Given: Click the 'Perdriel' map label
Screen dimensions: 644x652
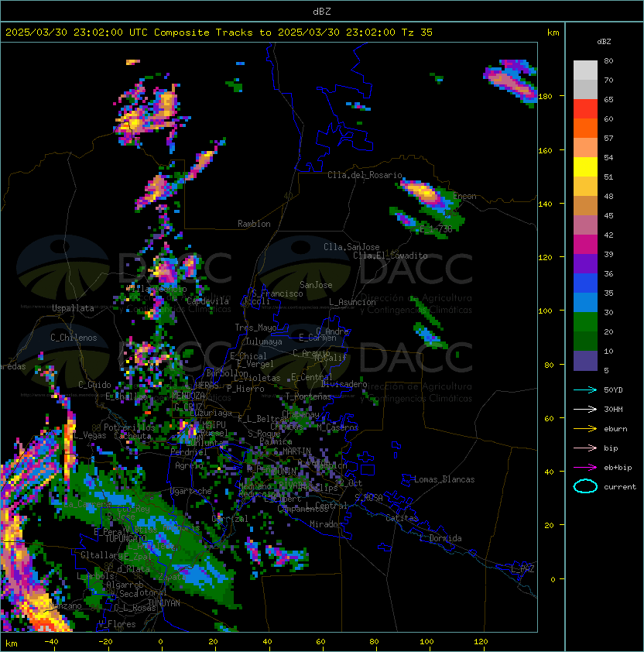Looking at the screenshot, I should (189, 452).
